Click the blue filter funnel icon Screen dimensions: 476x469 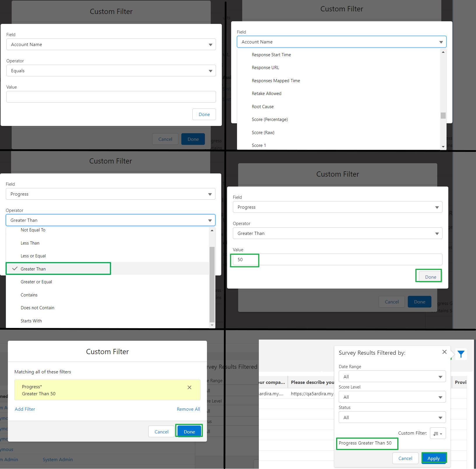[x=461, y=354]
